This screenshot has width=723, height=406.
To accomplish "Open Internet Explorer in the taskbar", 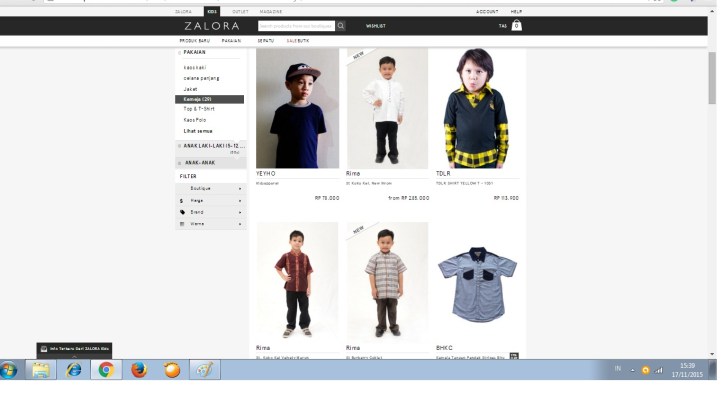I will pos(73,369).
